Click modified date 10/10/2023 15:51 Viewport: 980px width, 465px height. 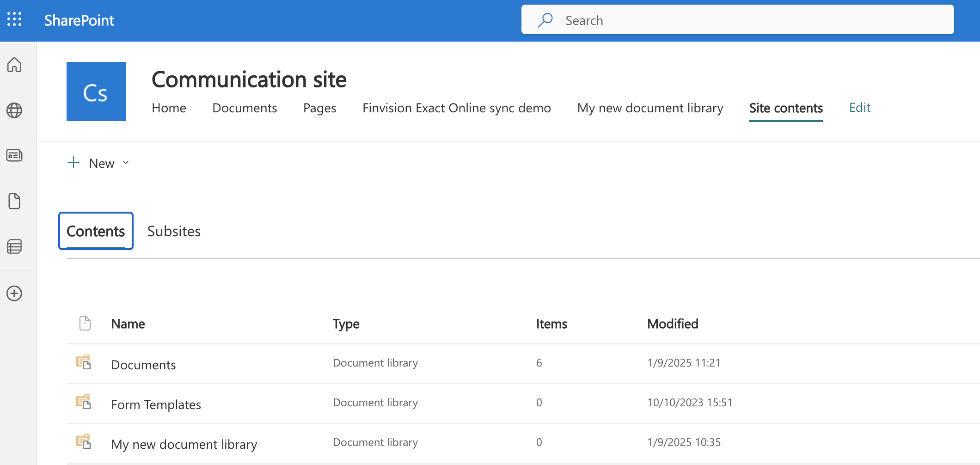tap(690, 403)
